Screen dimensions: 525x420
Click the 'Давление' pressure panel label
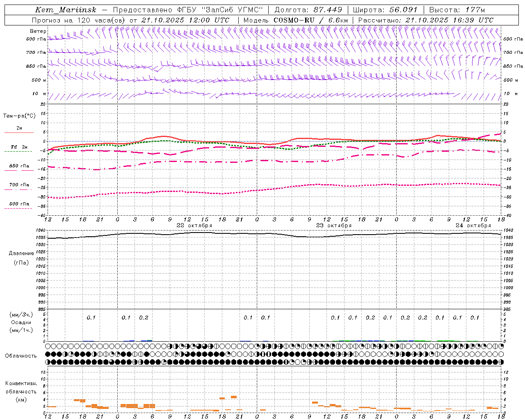tap(21, 253)
